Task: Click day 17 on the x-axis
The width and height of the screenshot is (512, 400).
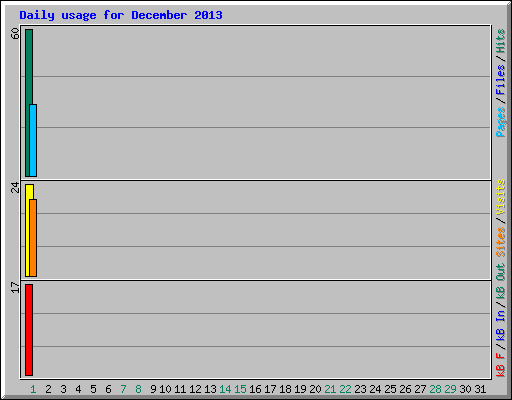Action: (270, 389)
